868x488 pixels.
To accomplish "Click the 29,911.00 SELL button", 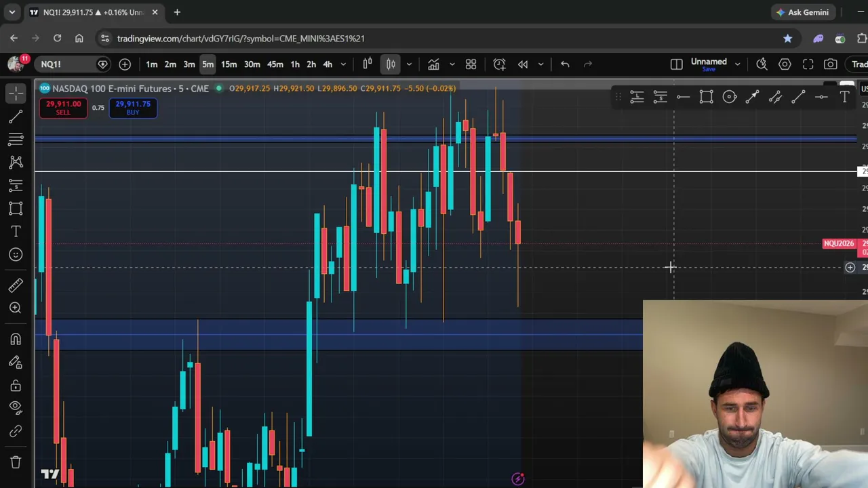I will 63,107.
